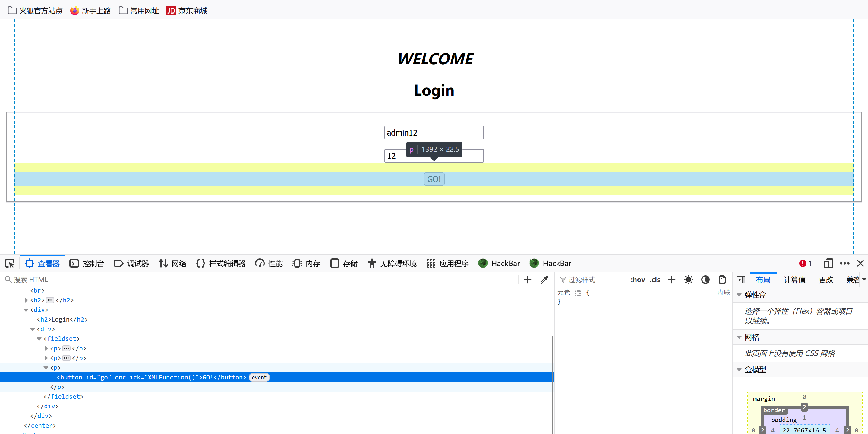Click the eyedropper color picker icon
Viewport: 868px width, 434px height.
point(544,280)
